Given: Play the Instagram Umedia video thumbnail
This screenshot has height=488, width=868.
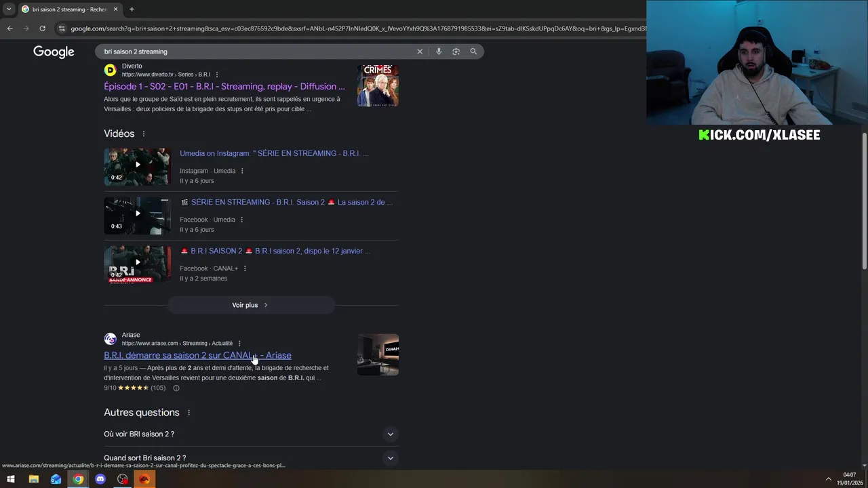Looking at the screenshot, I should 137,166.
